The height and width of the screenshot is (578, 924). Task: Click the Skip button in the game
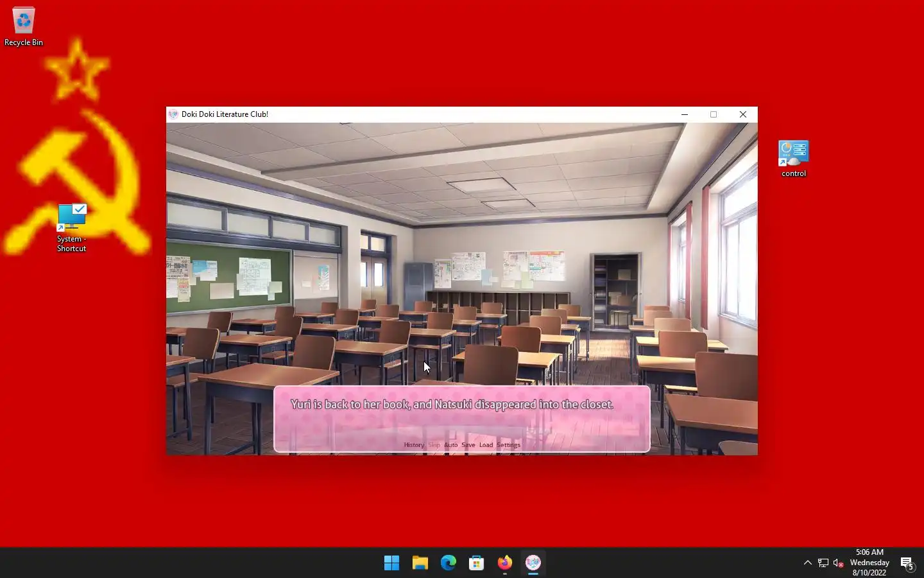(x=434, y=445)
